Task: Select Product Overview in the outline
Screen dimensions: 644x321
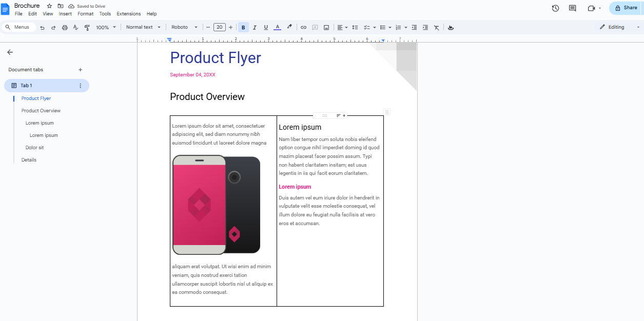Action: [41, 110]
